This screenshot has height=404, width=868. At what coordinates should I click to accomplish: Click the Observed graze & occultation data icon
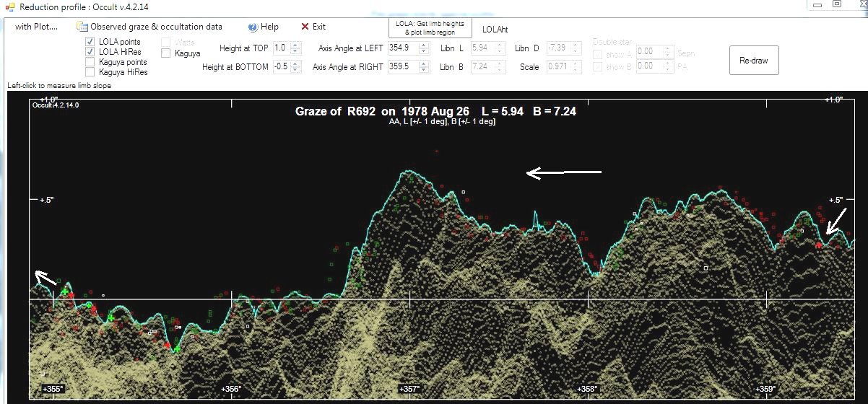click(82, 27)
